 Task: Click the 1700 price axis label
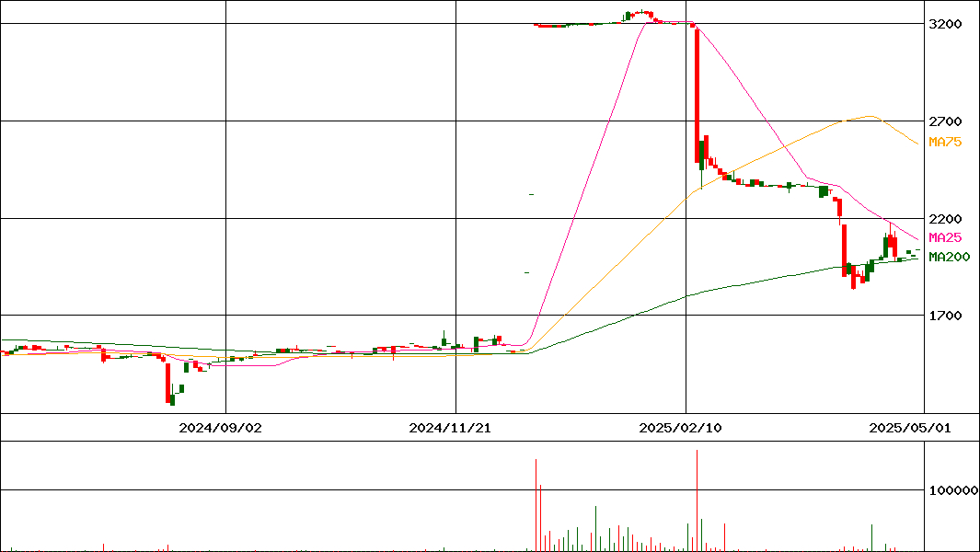point(945,316)
